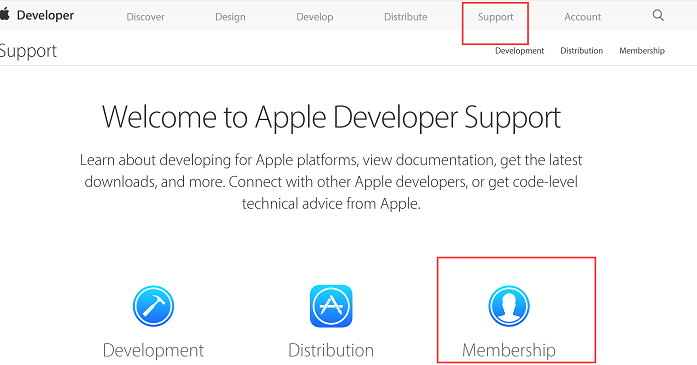
Task: Open the Design menu
Action: 230,17
